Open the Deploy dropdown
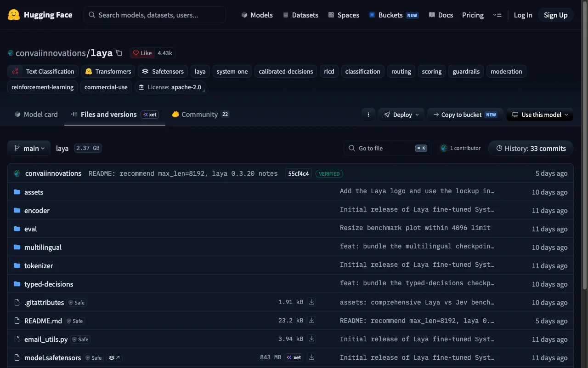 (401, 115)
